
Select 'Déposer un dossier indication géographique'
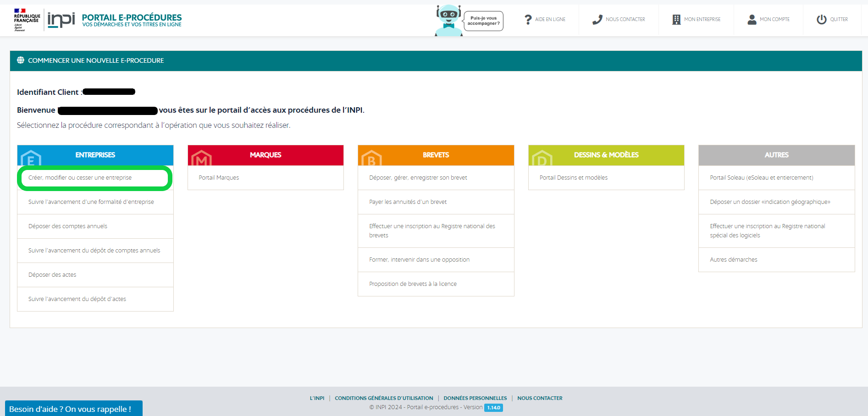click(777, 202)
